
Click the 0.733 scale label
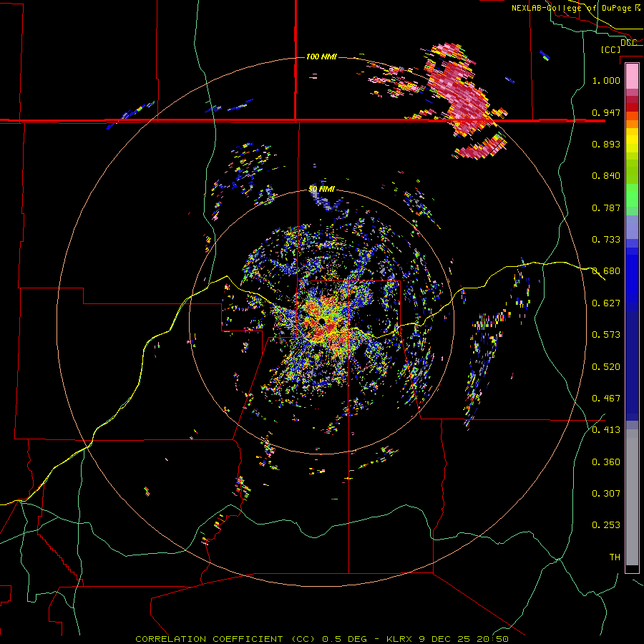(x=606, y=240)
